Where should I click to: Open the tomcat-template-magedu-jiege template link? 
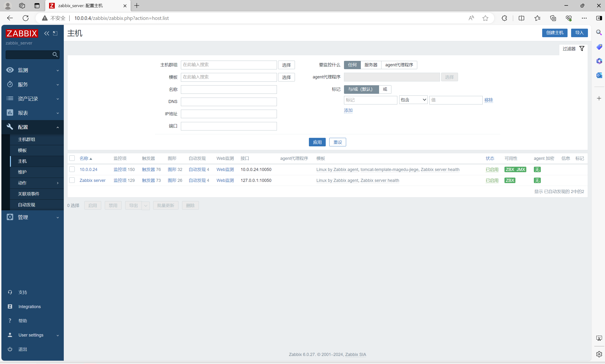(389, 170)
